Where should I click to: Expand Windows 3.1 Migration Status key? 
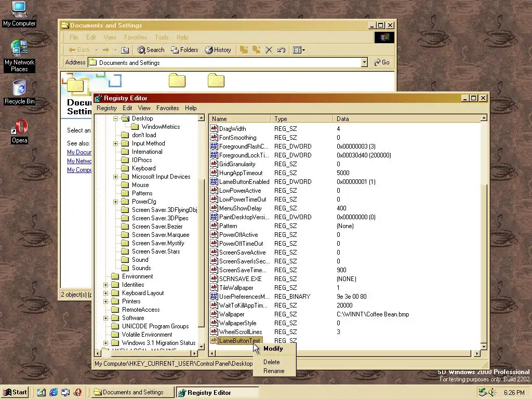point(106,343)
